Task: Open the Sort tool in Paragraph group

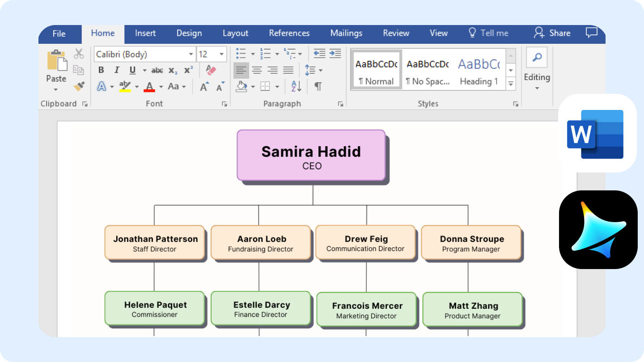Action: tap(295, 86)
